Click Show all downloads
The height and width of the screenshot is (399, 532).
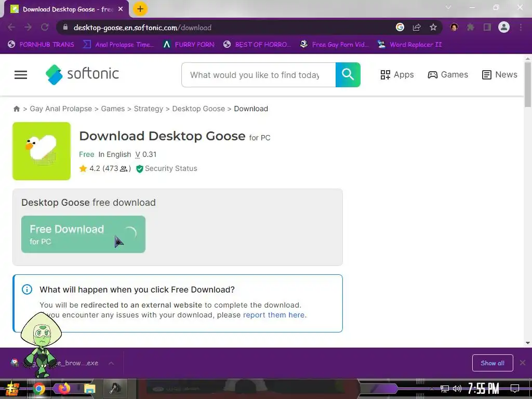(x=493, y=363)
